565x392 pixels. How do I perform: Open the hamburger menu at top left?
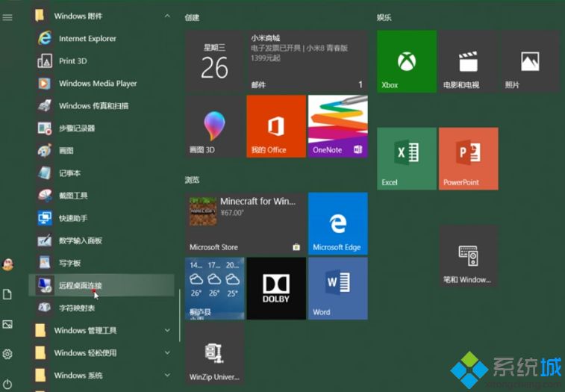(7, 17)
